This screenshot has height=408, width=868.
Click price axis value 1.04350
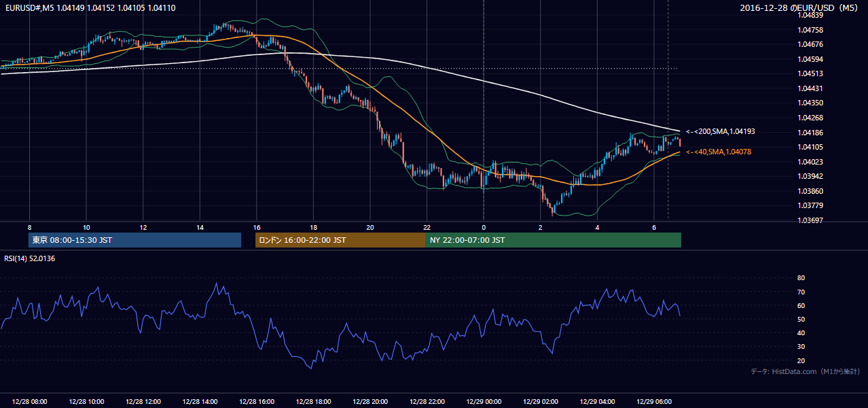coord(810,103)
